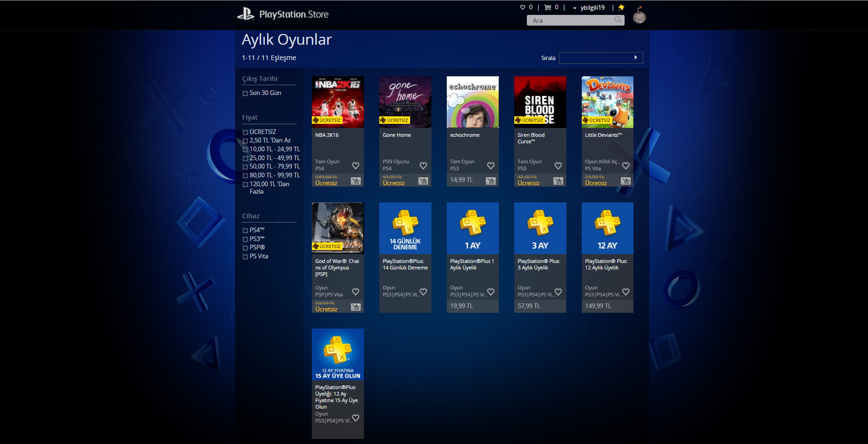Image resolution: width=868 pixels, height=444 pixels.
Task: Add God of War Chains of Olympus to wishlist
Action: tap(356, 292)
